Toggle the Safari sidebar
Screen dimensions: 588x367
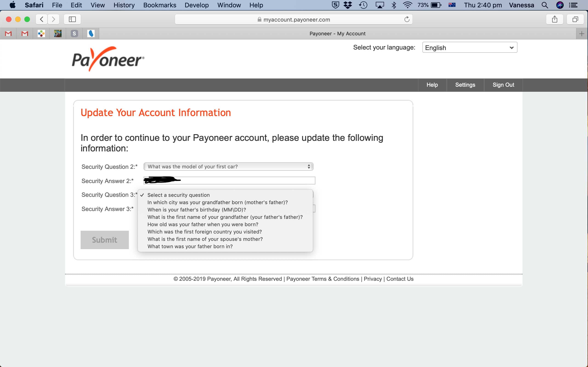72,19
